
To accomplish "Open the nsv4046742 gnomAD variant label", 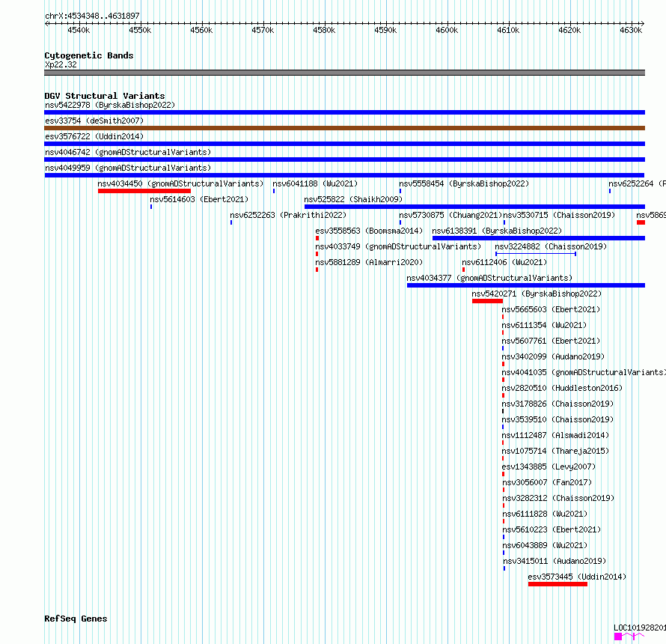I will pyautogui.click(x=128, y=152).
